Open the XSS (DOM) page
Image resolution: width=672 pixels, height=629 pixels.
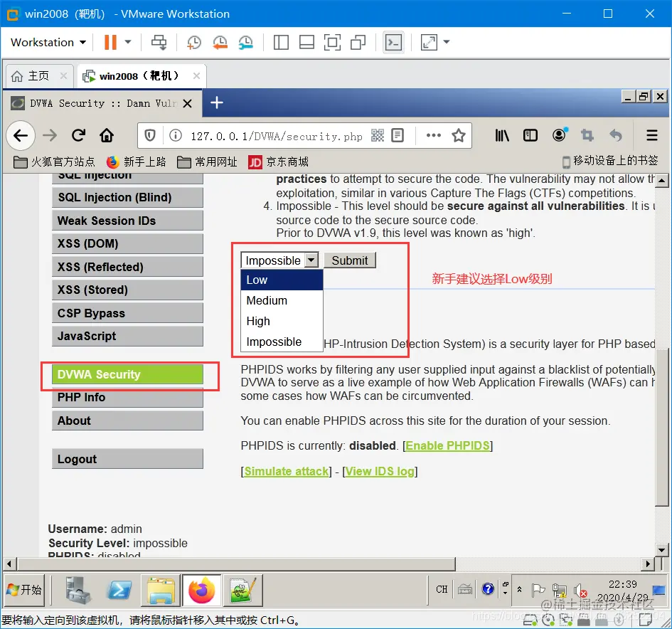[127, 243]
